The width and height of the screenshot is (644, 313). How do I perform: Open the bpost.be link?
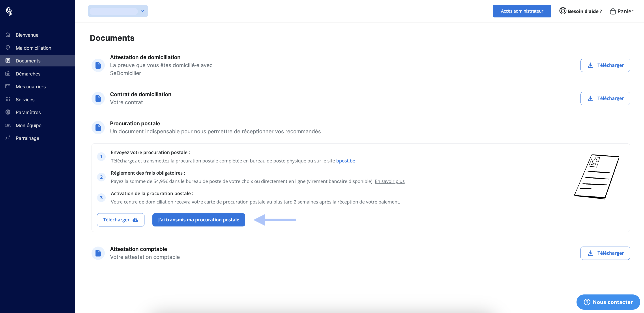pos(346,161)
